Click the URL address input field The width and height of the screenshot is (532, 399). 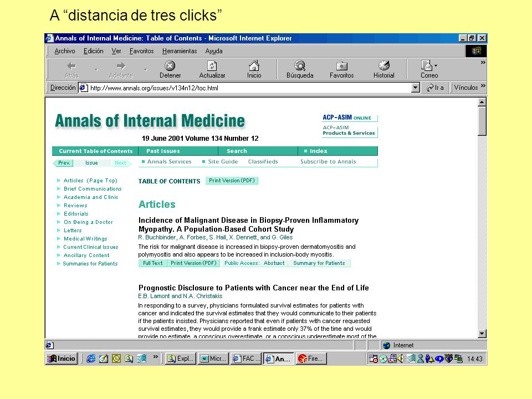click(x=250, y=88)
